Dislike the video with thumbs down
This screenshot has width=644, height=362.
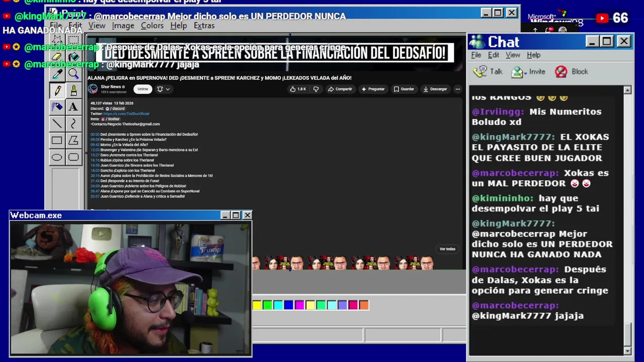316,89
